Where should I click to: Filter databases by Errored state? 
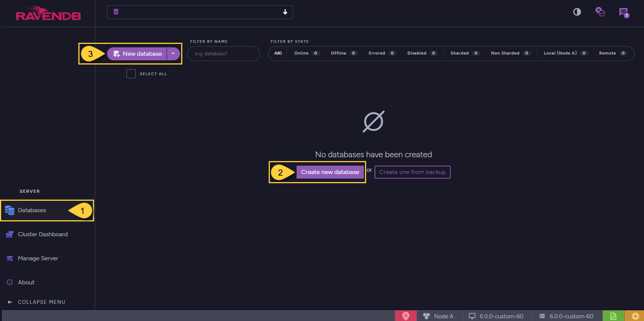(x=382, y=53)
